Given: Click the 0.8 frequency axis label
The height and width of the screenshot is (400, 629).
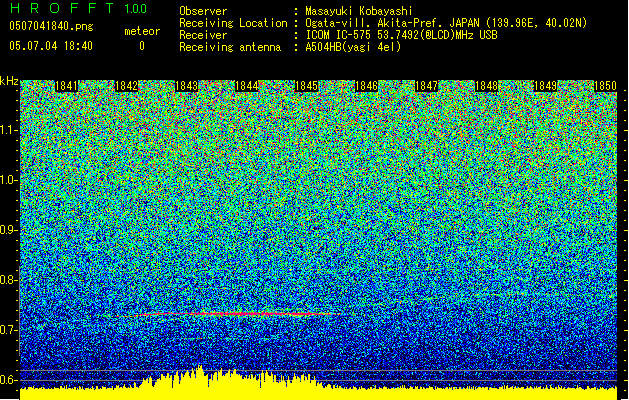Looking at the screenshot, I should pyautogui.click(x=8, y=280).
